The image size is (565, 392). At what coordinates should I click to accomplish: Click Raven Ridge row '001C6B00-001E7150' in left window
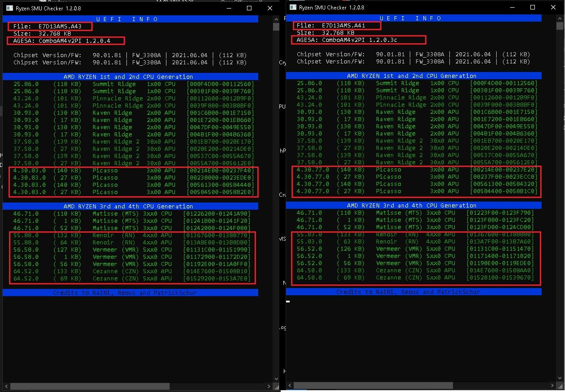coord(134,113)
